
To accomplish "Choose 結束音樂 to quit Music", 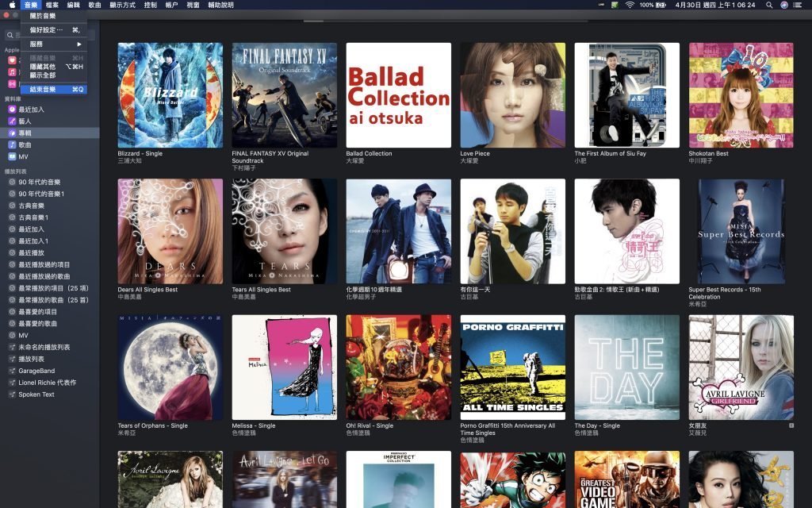I will tap(54, 89).
